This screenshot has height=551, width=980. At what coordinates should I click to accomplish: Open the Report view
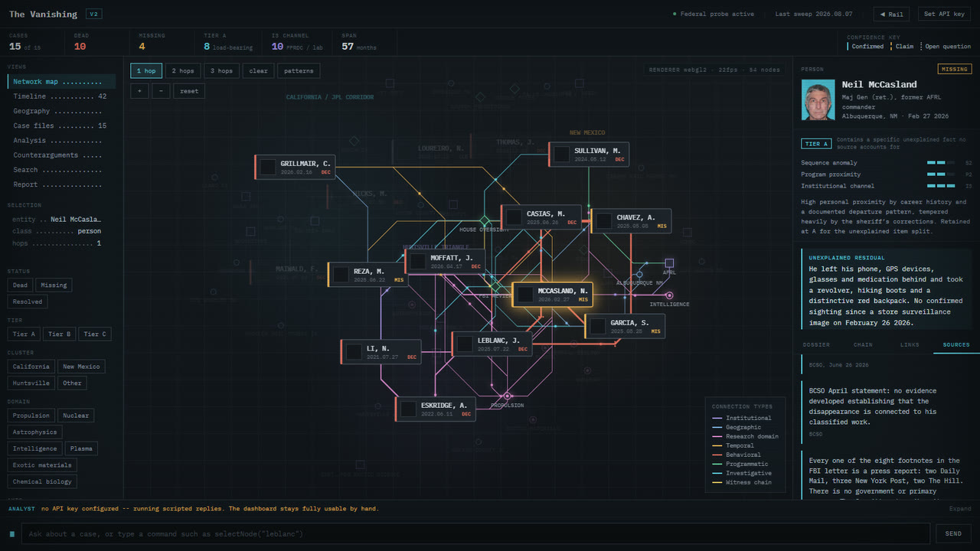coord(61,184)
